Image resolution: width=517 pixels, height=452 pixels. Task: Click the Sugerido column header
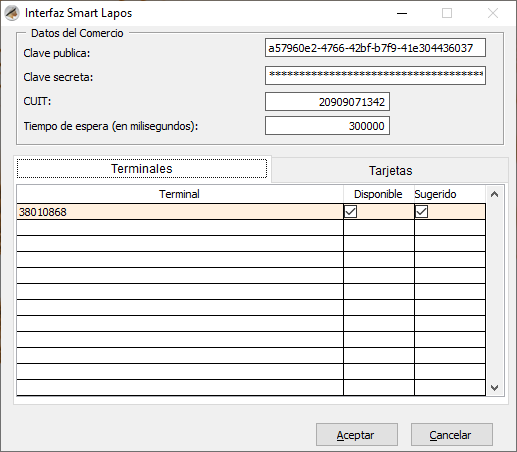449,194
